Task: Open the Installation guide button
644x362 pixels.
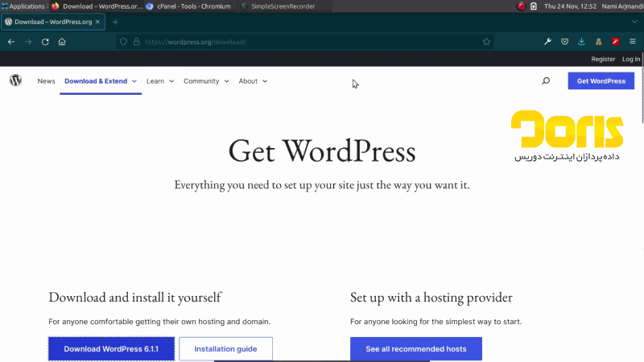Action: coord(226,349)
